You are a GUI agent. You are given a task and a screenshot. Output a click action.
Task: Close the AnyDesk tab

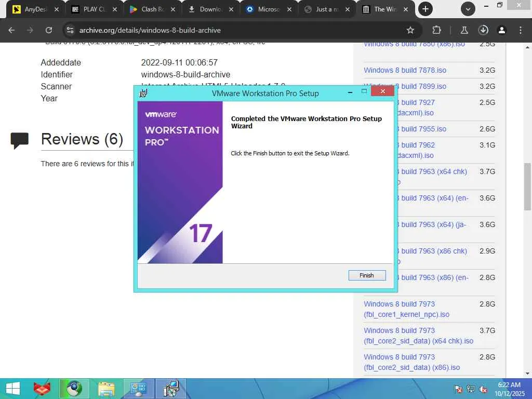[x=56, y=9]
